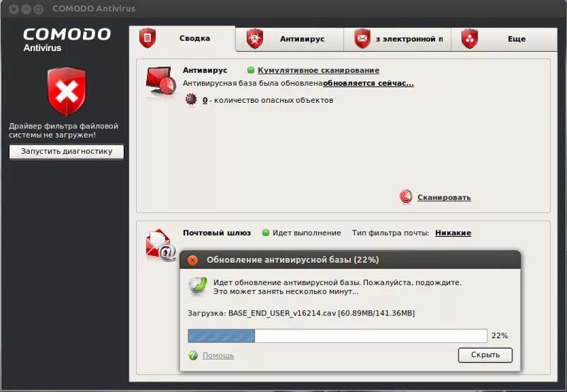The height and width of the screenshot is (392, 567).
Task: Click the red scan swirl icon
Action: coord(405,197)
